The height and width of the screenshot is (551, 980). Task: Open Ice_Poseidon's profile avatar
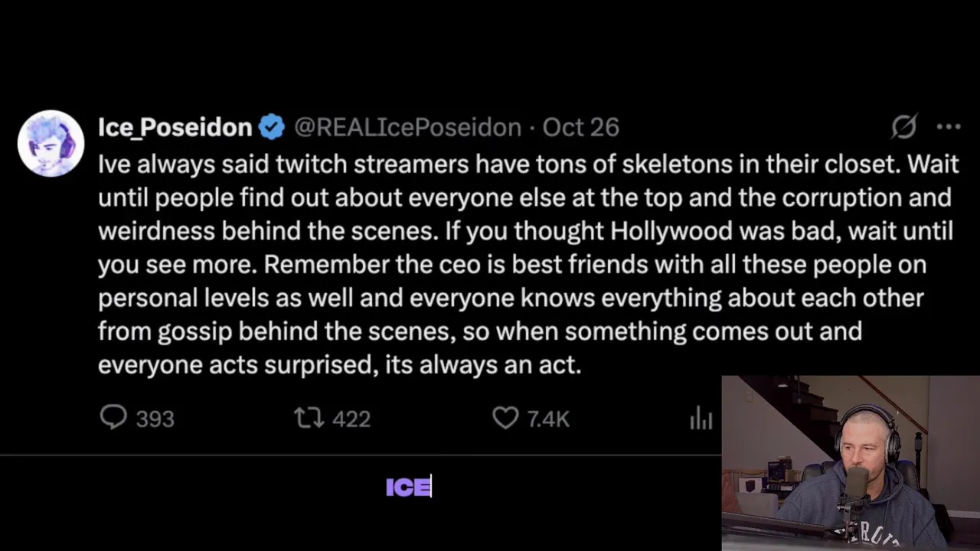(51, 144)
